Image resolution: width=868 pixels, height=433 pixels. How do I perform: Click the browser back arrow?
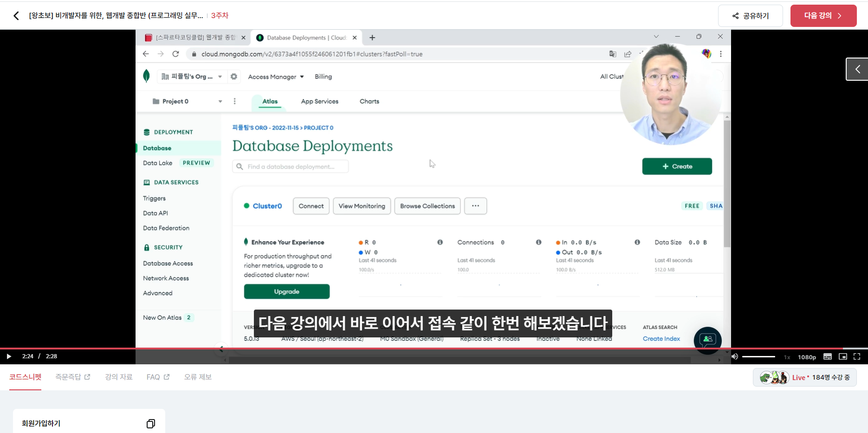[146, 54]
